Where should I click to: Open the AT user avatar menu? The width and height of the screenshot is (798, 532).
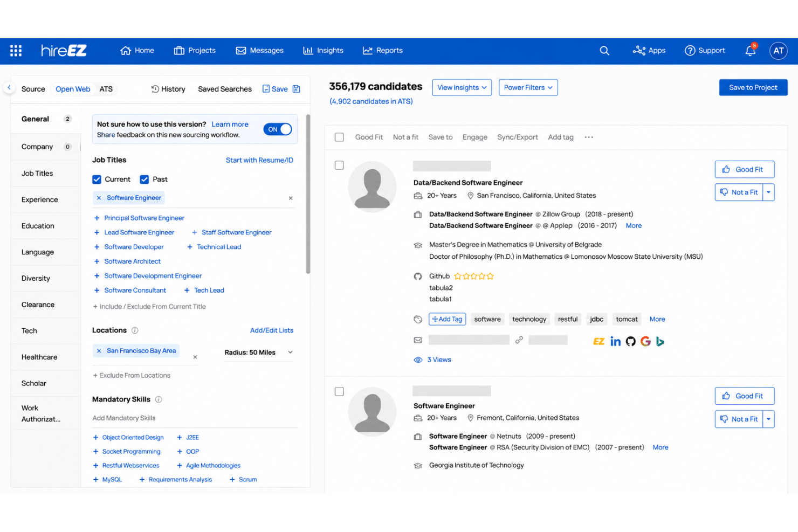(x=778, y=51)
